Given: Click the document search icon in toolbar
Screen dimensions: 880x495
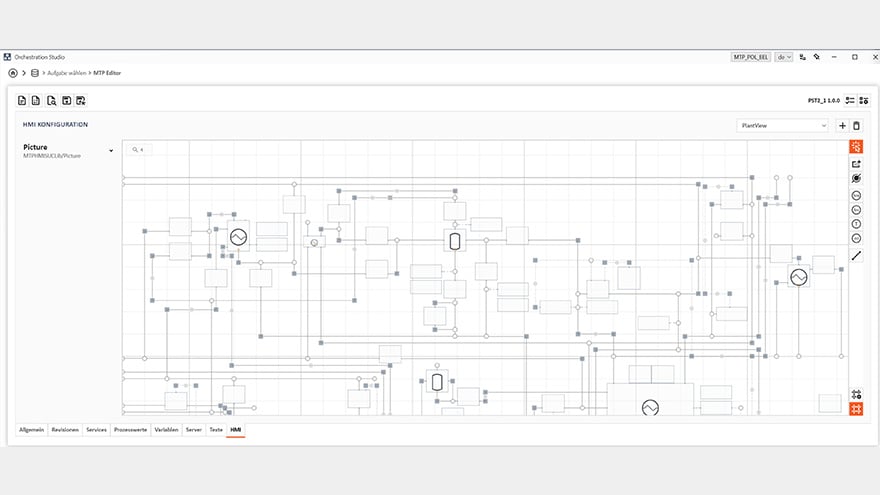Looking at the screenshot, I should [x=51, y=100].
